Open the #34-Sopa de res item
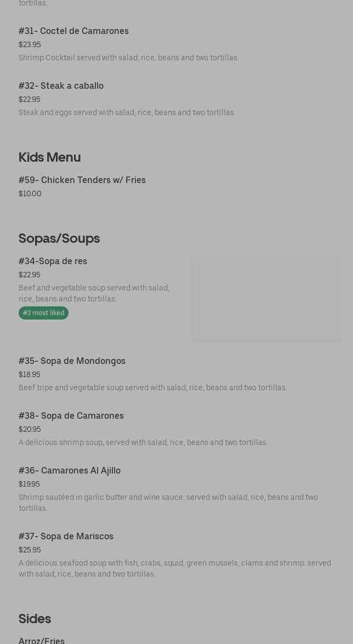 click(x=53, y=261)
